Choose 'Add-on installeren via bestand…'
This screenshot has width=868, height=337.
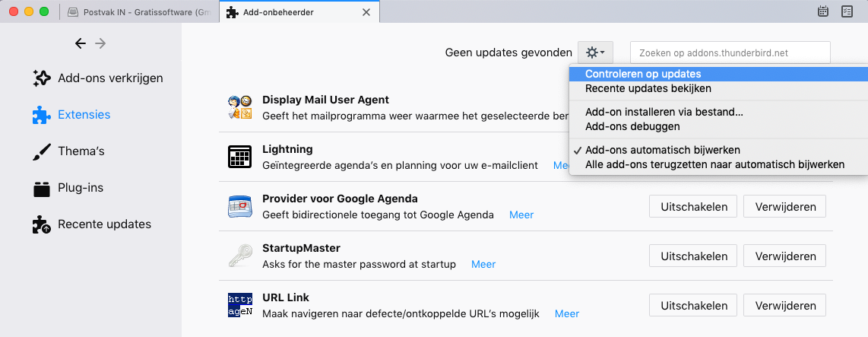(x=664, y=112)
